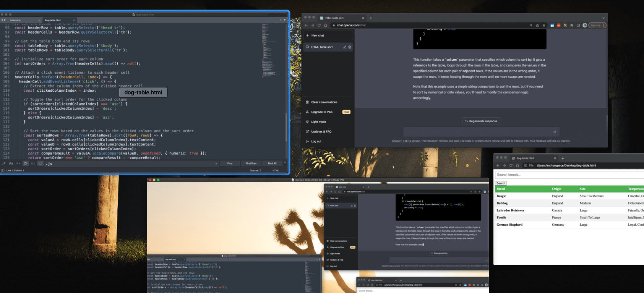Go forward in the ChatGPT browser window
Viewport: 644px width, 293px height.
tap(312, 25)
